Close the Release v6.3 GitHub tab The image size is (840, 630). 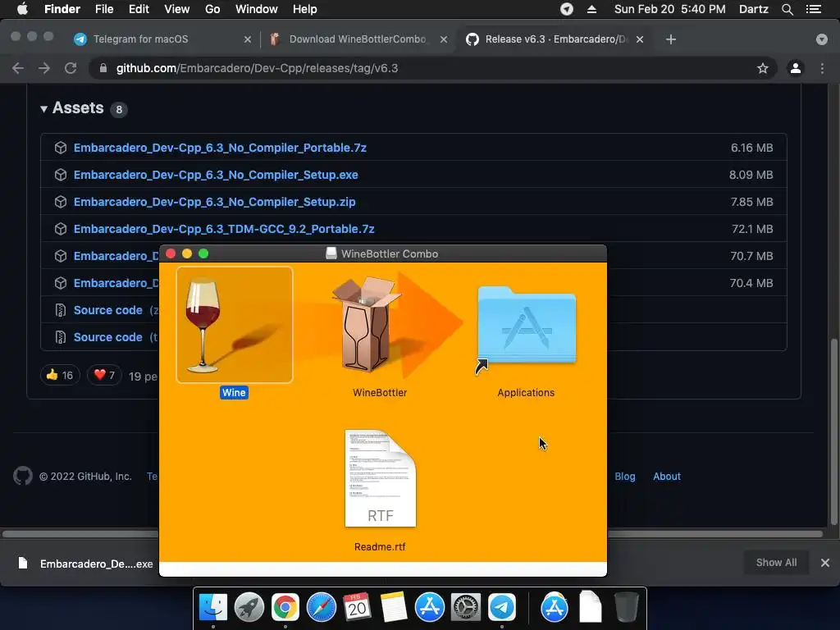640,39
